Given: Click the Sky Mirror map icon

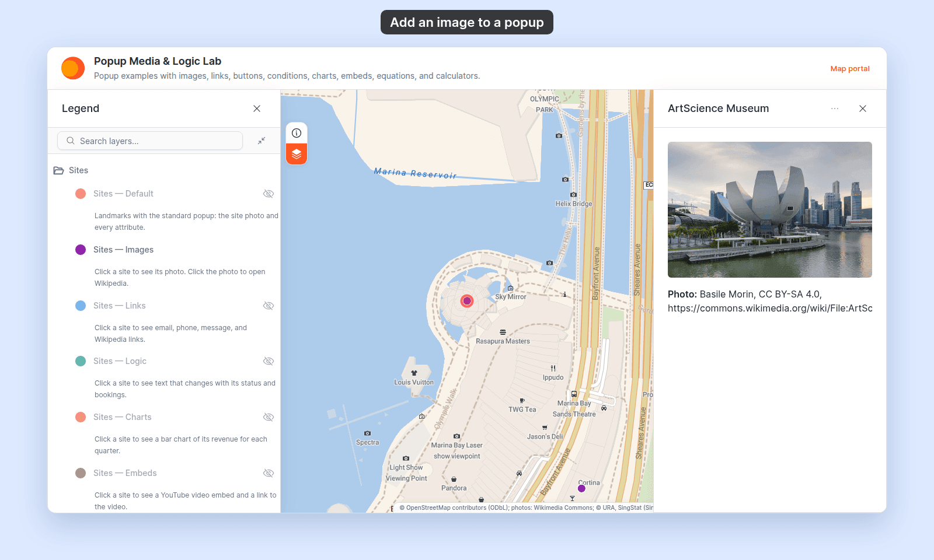Looking at the screenshot, I should [x=511, y=288].
